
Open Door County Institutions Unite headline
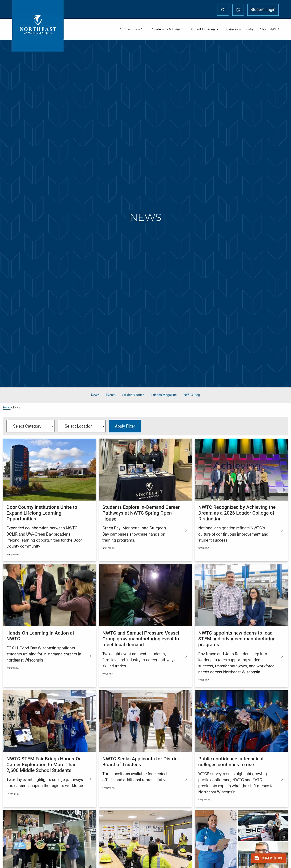[x=42, y=513]
